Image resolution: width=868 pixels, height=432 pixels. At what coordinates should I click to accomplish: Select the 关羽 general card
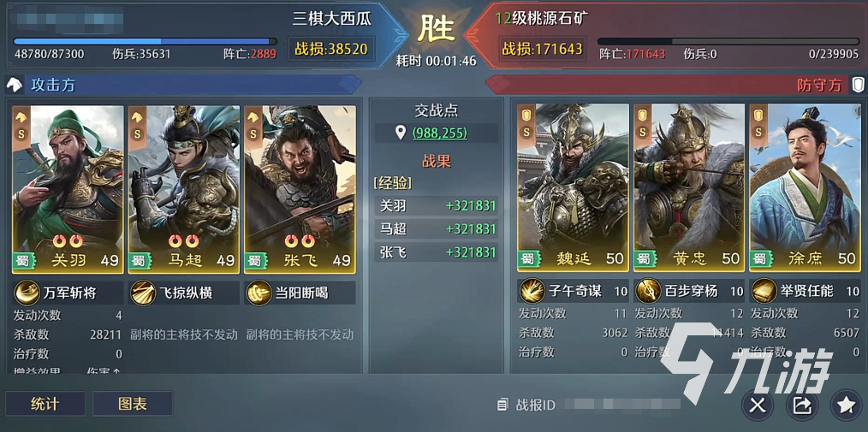[x=68, y=190]
